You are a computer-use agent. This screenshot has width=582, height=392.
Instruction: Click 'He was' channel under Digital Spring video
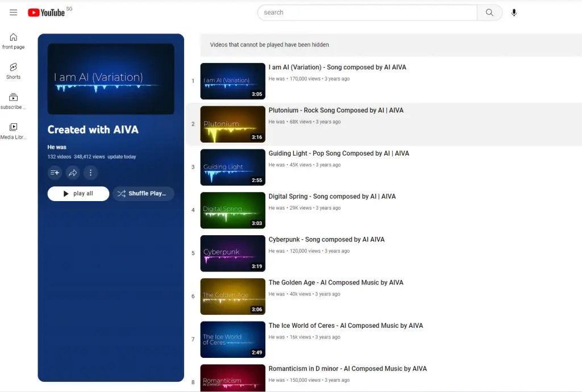(277, 208)
